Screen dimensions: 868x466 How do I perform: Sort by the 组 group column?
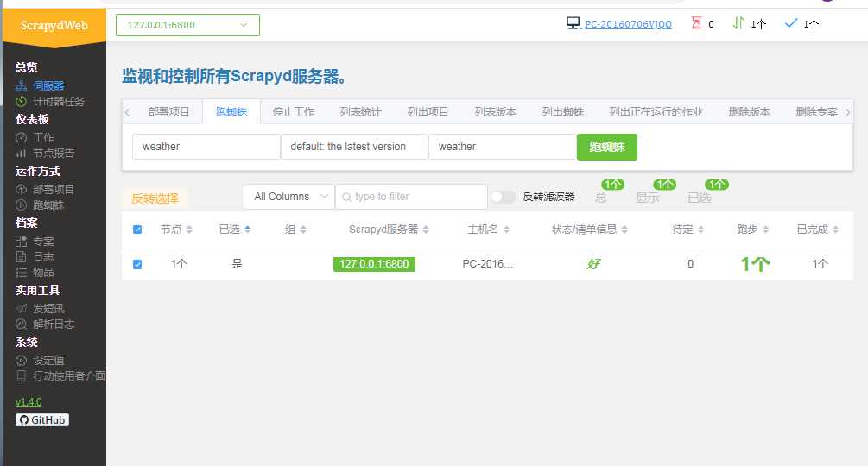point(295,230)
